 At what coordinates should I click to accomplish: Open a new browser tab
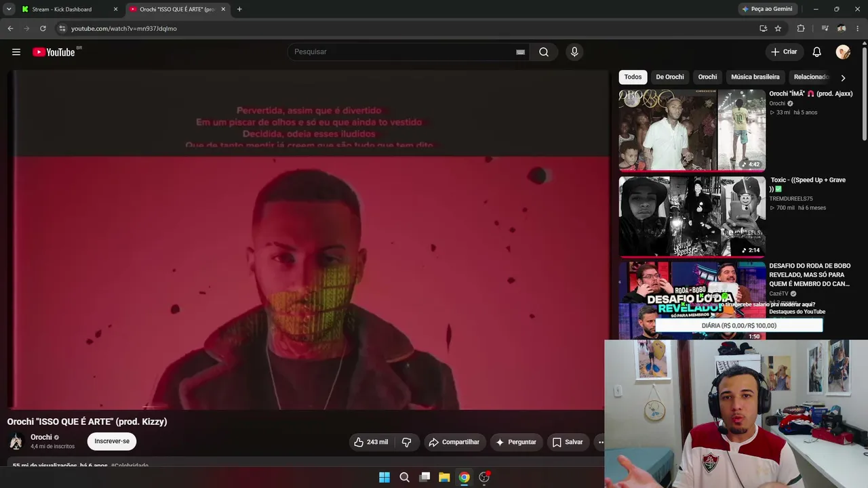pyautogui.click(x=239, y=9)
